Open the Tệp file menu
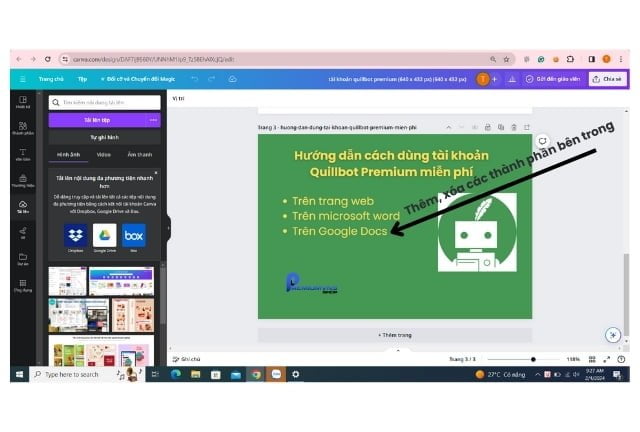Screen dimensions: 640x432 tap(82, 79)
